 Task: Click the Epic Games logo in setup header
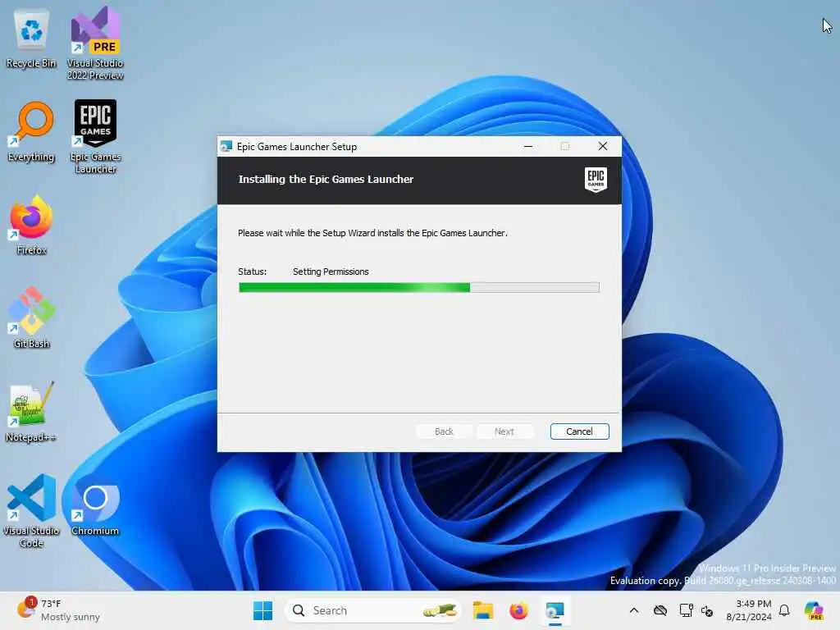click(596, 180)
